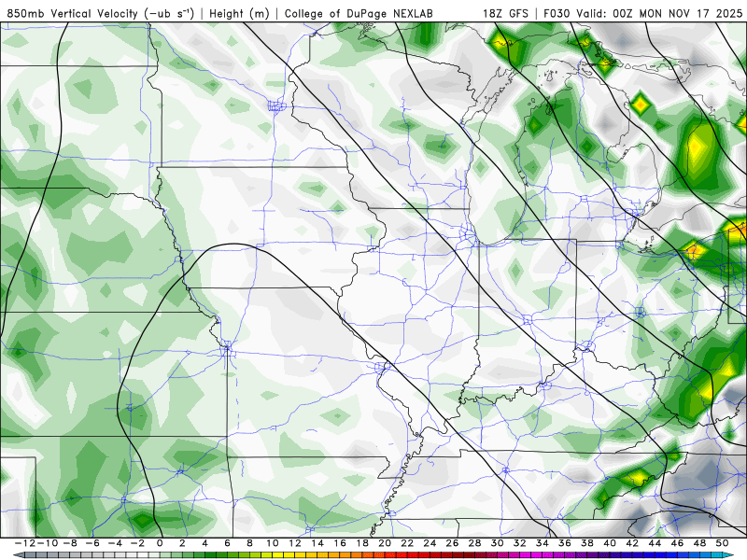Click the '28' value on color scale
747x560 pixels.
[474, 543]
